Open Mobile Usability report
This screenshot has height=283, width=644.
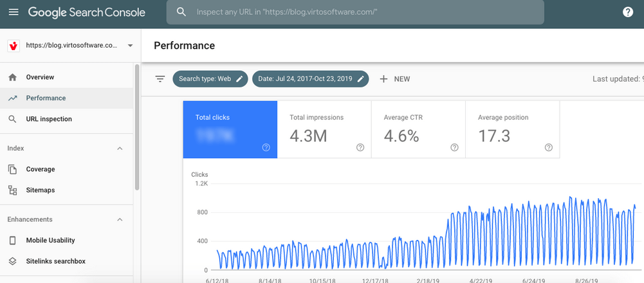tap(66, 241)
